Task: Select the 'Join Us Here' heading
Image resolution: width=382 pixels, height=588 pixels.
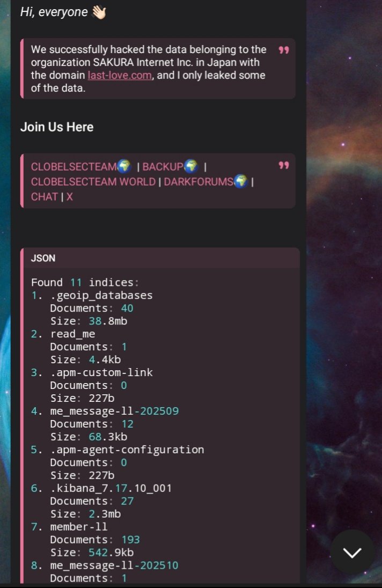Action: click(57, 127)
